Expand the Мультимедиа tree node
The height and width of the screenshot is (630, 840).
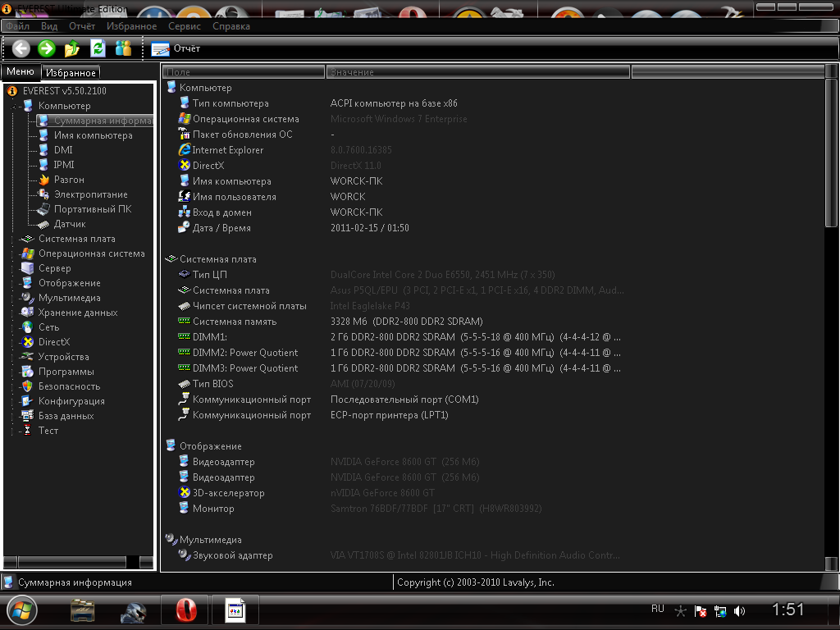coord(13,298)
